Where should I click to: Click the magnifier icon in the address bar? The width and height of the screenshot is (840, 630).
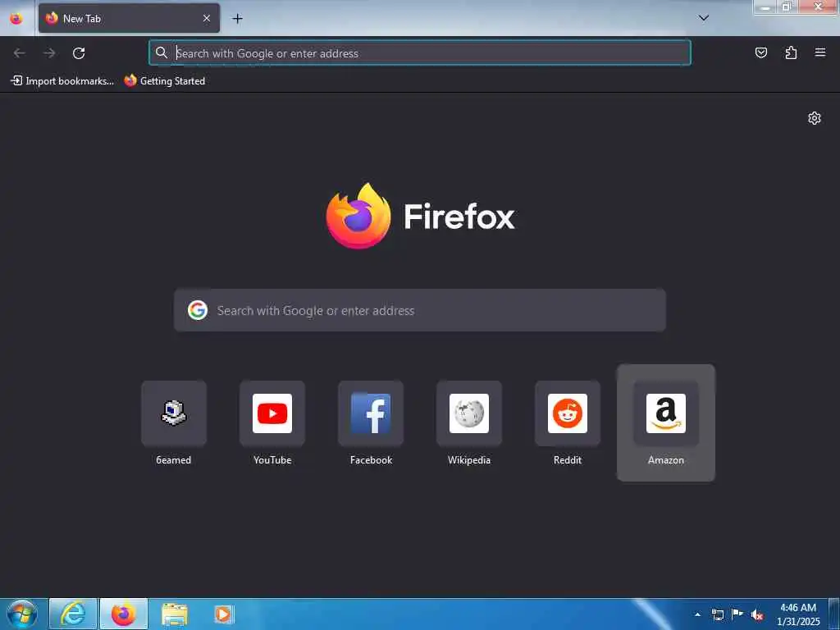(162, 52)
